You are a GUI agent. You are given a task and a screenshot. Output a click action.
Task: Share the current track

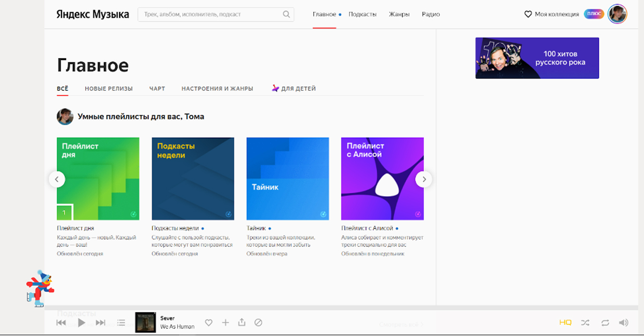pos(242,322)
